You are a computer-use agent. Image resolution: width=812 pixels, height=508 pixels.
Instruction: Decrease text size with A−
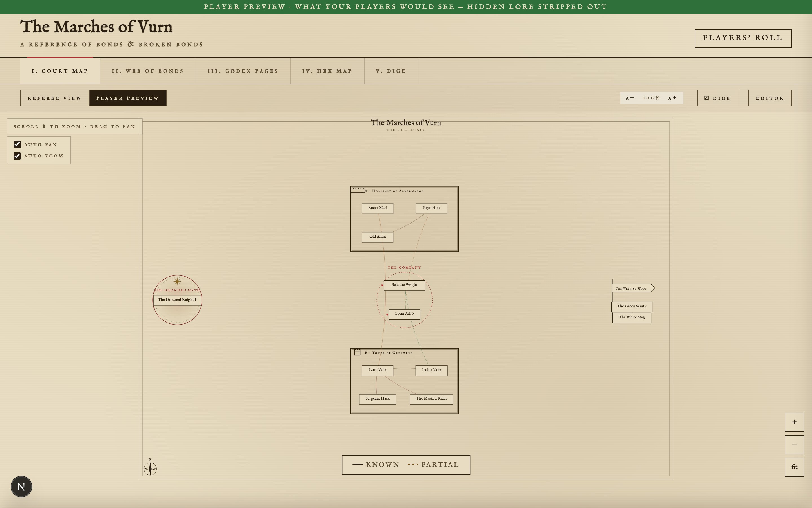click(630, 98)
